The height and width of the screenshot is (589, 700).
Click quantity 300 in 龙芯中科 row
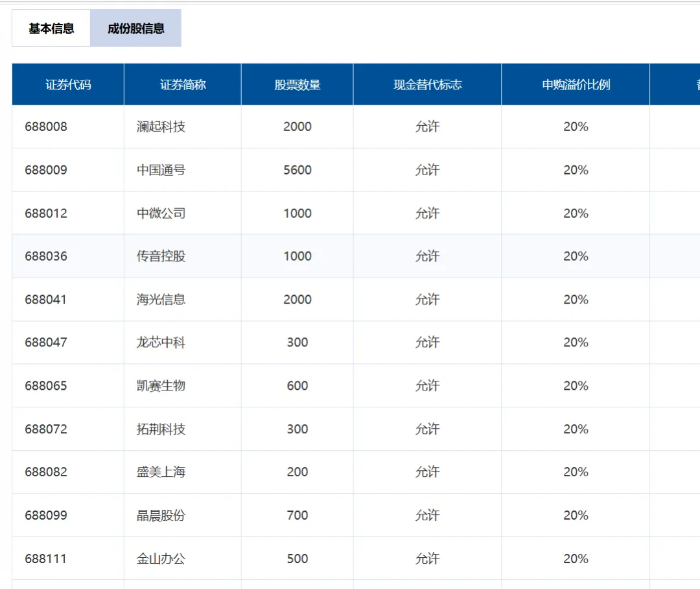tap(297, 343)
